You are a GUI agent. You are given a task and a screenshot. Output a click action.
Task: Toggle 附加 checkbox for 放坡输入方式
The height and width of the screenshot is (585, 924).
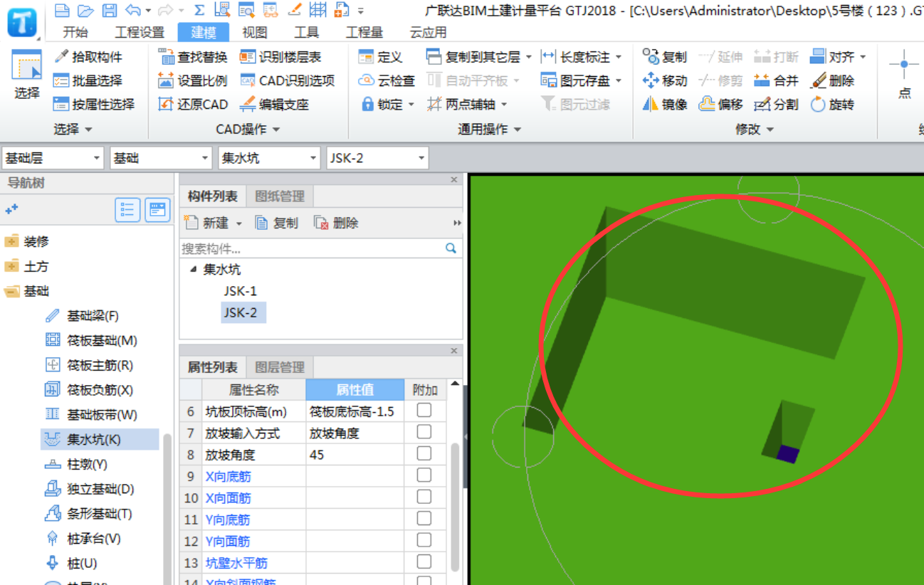click(424, 431)
